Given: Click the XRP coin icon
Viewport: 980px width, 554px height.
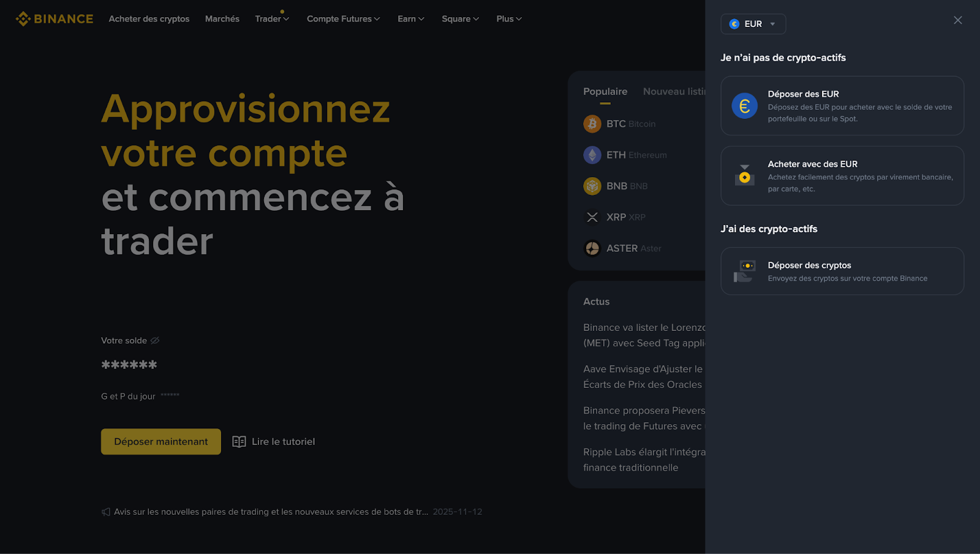Looking at the screenshot, I should (x=592, y=217).
